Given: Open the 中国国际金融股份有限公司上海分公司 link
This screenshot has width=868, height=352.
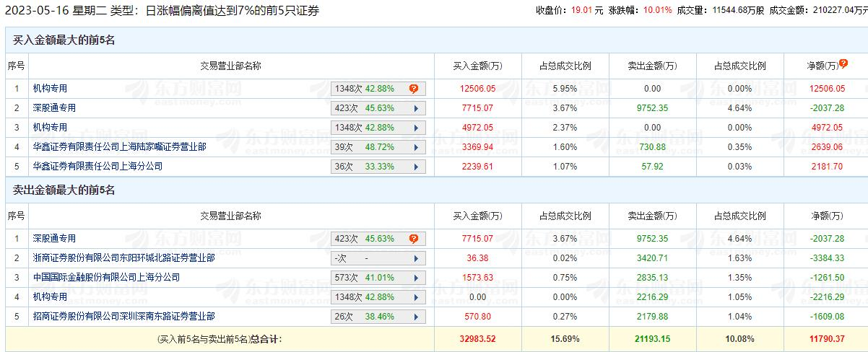Looking at the screenshot, I should 106,278.
